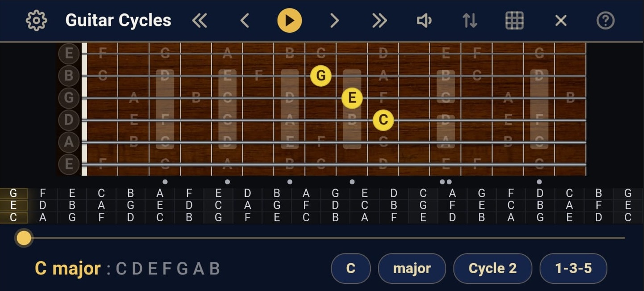Viewport: 644px width, 291px height.
Task: Go to previous step arrow
Action: pyautogui.click(x=244, y=21)
